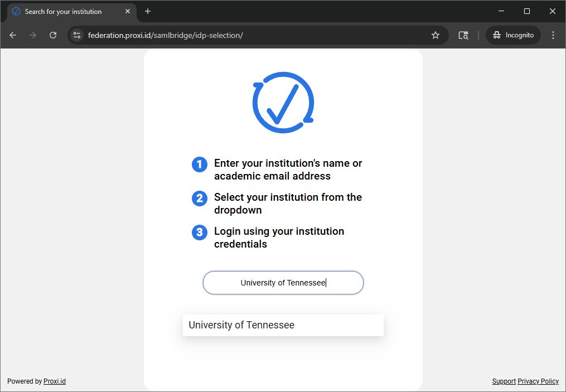Click the Proxi.id checkmark logo

283,103
